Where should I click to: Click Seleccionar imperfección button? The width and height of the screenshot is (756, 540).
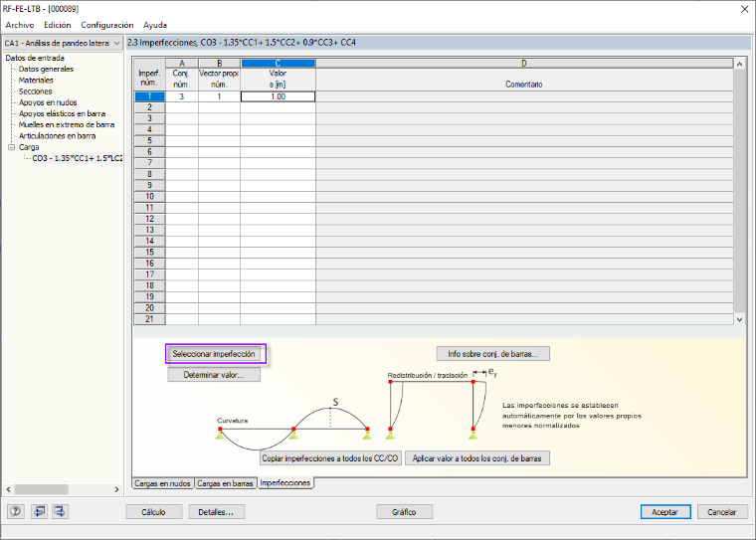[x=214, y=354]
